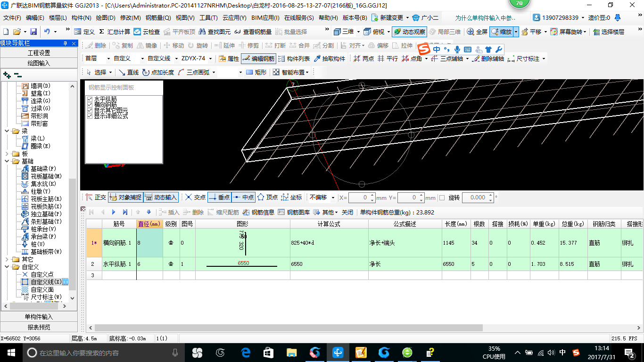This screenshot has height=362, width=644.
Task: Click 关闭 to close rebar table
Action: click(x=347, y=212)
